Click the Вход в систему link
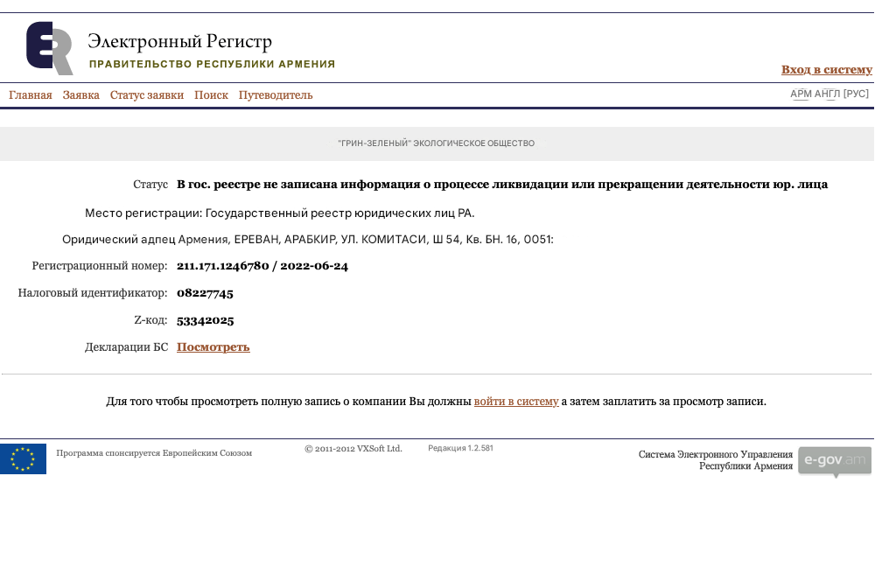Screen dimensions: 882x588 pyautogui.click(x=826, y=70)
